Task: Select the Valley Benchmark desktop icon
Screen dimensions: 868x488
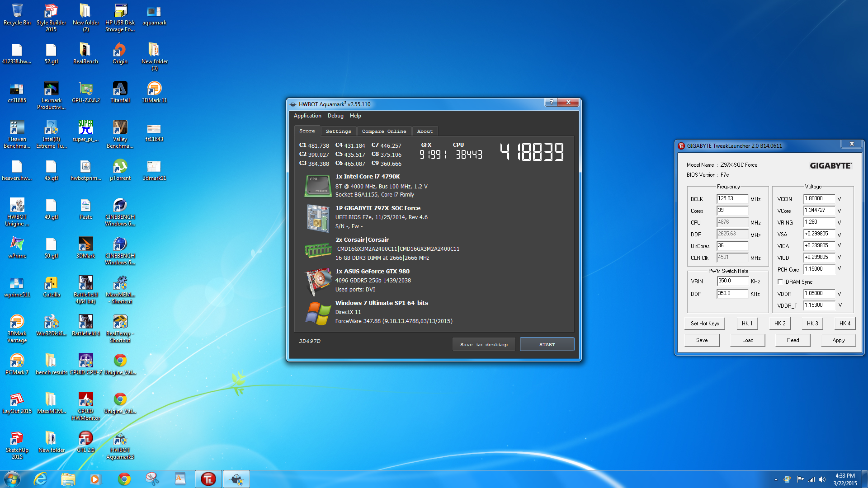Action: click(x=120, y=134)
